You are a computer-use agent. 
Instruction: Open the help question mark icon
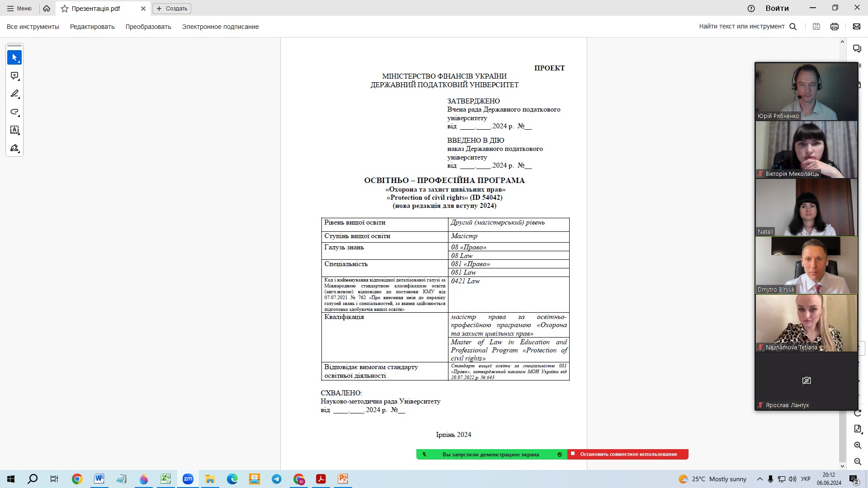pyautogui.click(x=751, y=8)
